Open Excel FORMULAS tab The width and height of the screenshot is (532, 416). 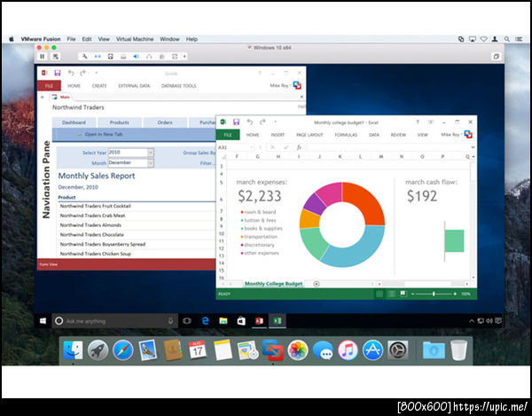point(346,135)
